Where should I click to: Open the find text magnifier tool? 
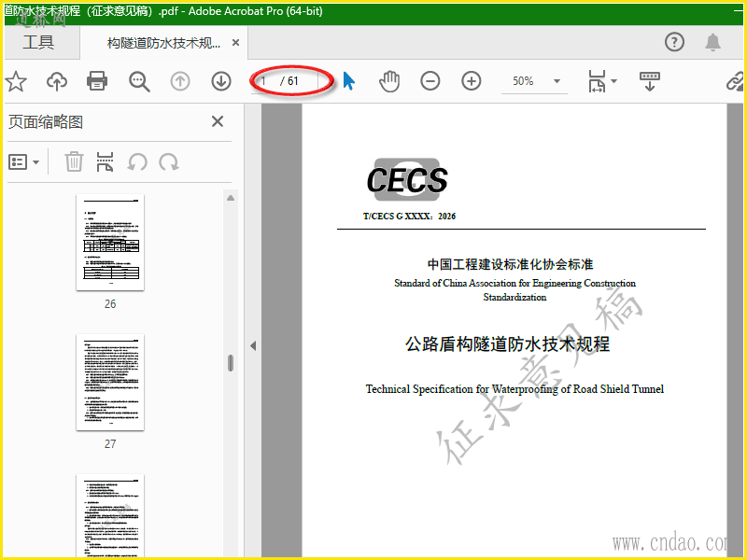tap(139, 81)
